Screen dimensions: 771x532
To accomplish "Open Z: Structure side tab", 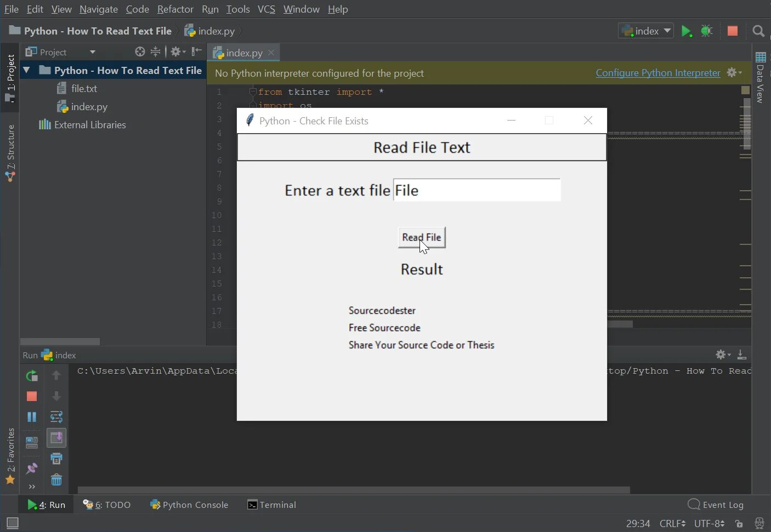I will pyautogui.click(x=10, y=153).
